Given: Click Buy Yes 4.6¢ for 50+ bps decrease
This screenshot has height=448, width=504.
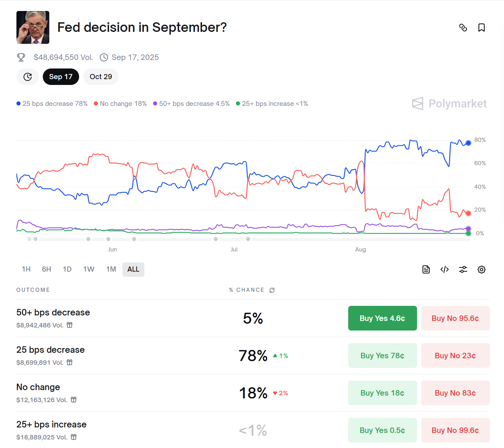Looking at the screenshot, I should pyautogui.click(x=382, y=318).
